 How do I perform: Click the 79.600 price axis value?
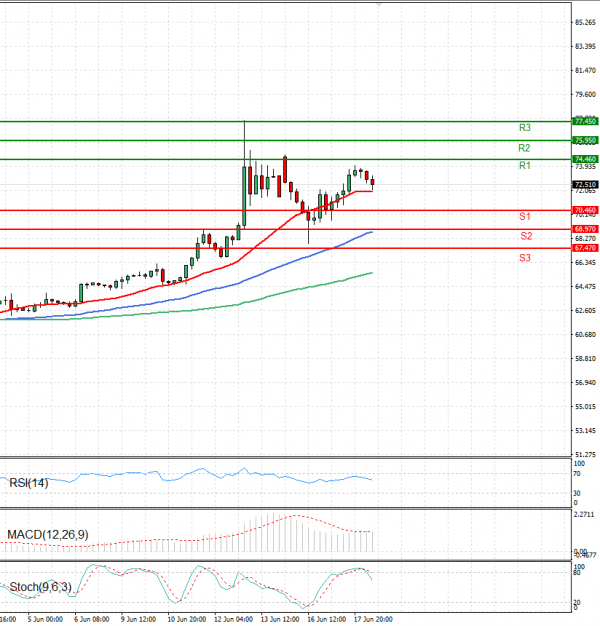pyautogui.click(x=585, y=95)
